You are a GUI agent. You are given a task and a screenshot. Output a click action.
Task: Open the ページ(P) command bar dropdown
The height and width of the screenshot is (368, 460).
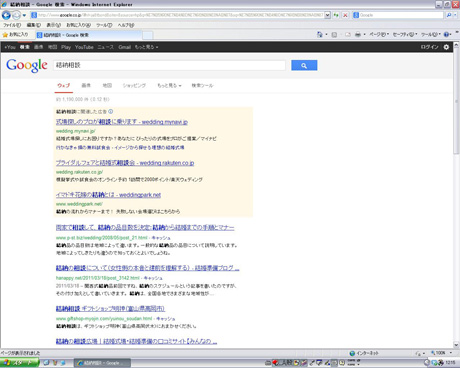point(379,34)
